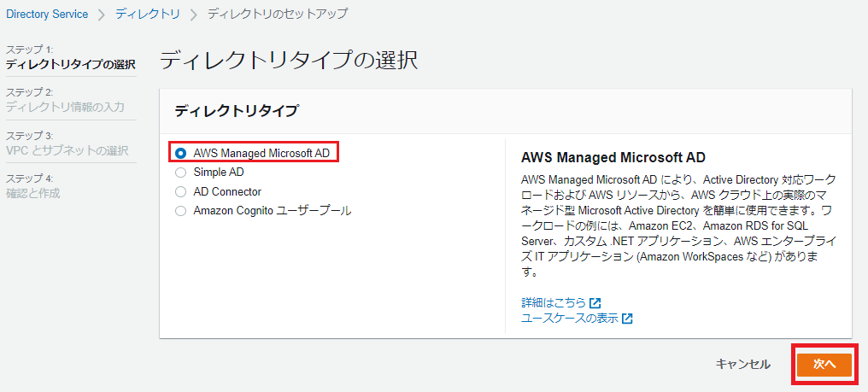Image resolution: width=868 pixels, height=392 pixels.
Task: Click the AWS Managed Microsoft AD description heading
Action: (x=613, y=157)
